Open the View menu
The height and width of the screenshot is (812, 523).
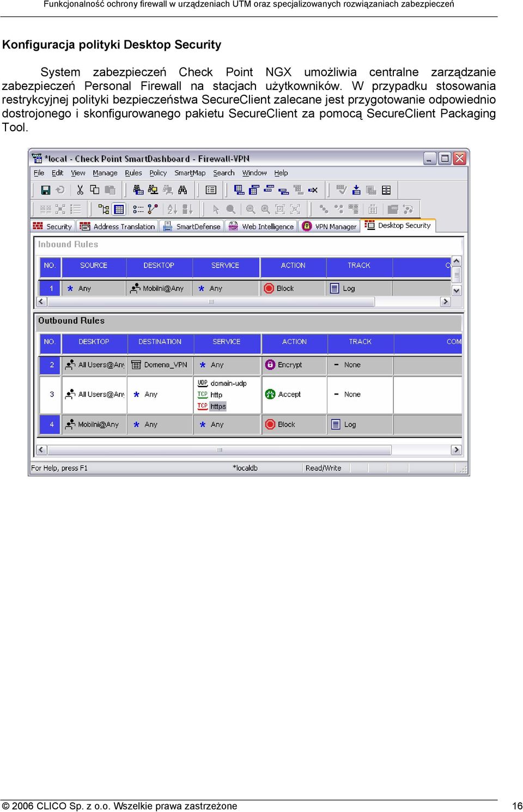click(78, 173)
